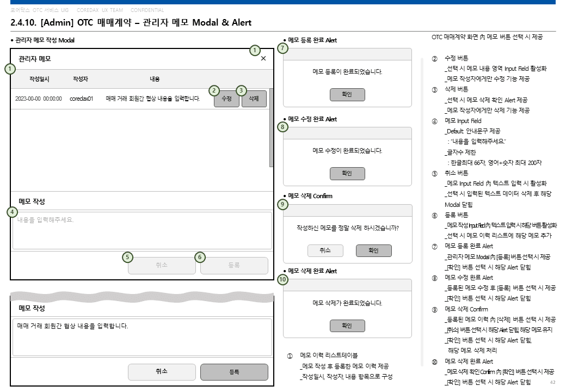566x392 pixels.
Task: Click the filled memo text area in lower modal
Action: pyautogui.click(x=142, y=337)
